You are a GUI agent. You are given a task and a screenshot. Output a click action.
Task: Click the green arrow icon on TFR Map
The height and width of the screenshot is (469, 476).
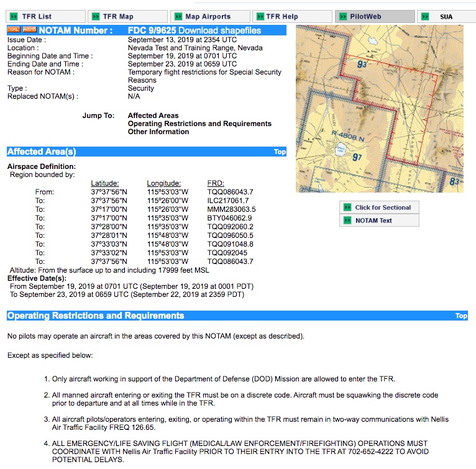click(95, 17)
